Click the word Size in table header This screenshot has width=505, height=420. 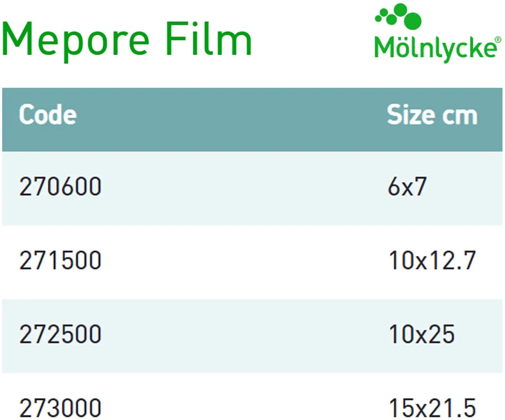click(410, 115)
